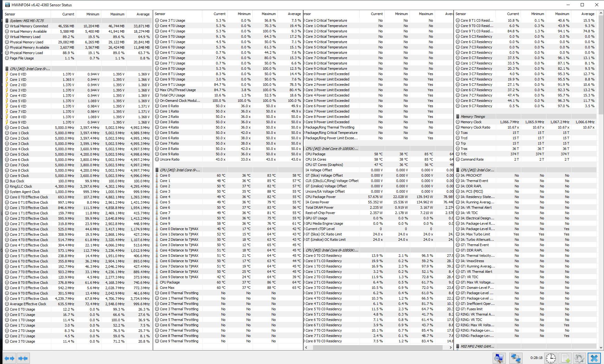
Task: Click the horizontal scrollbar thumb in third panel
Action: pos(378,347)
